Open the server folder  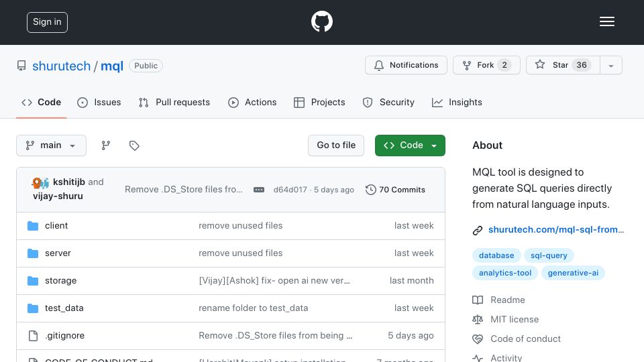point(58,253)
